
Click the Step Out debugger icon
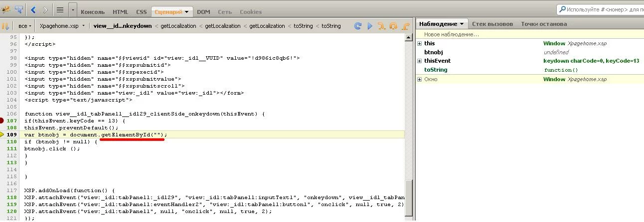tap(405, 26)
